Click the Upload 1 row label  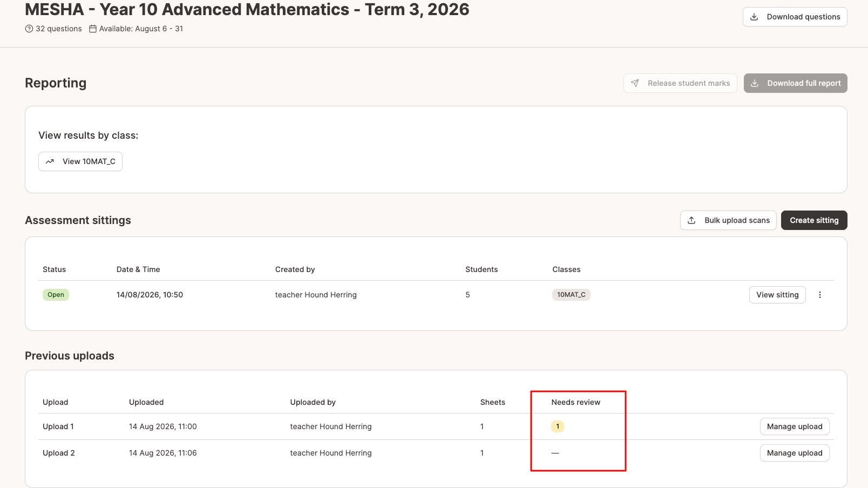click(58, 426)
